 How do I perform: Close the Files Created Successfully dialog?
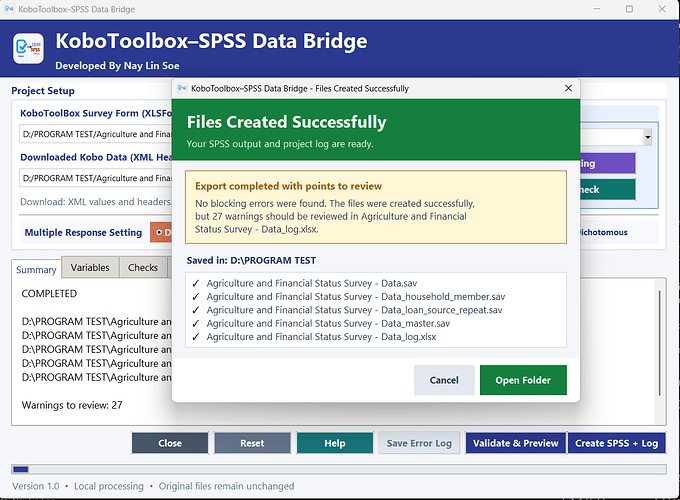568,88
